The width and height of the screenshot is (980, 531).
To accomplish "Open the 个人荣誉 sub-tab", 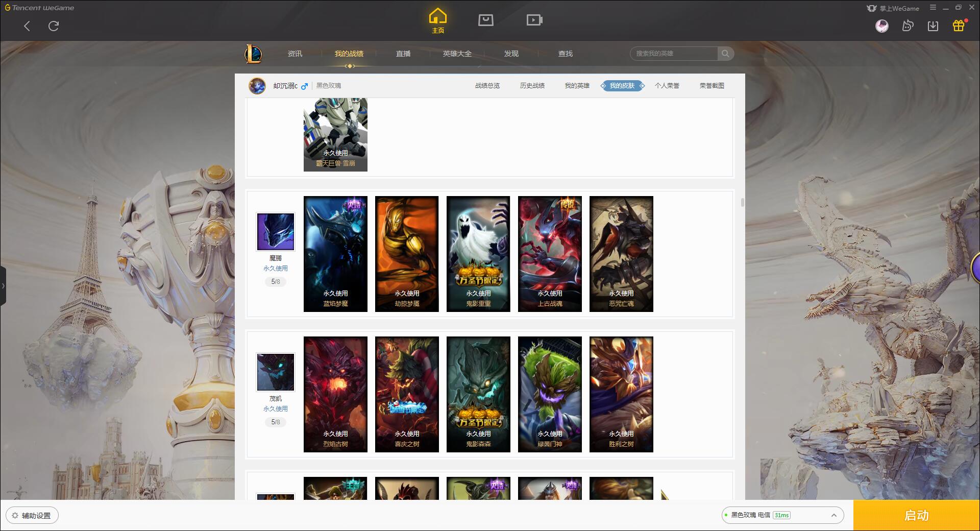I will pos(667,86).
